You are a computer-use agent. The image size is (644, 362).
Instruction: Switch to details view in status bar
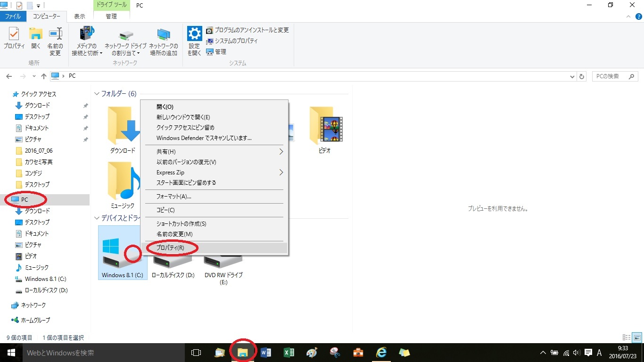(x=627, y=337)
